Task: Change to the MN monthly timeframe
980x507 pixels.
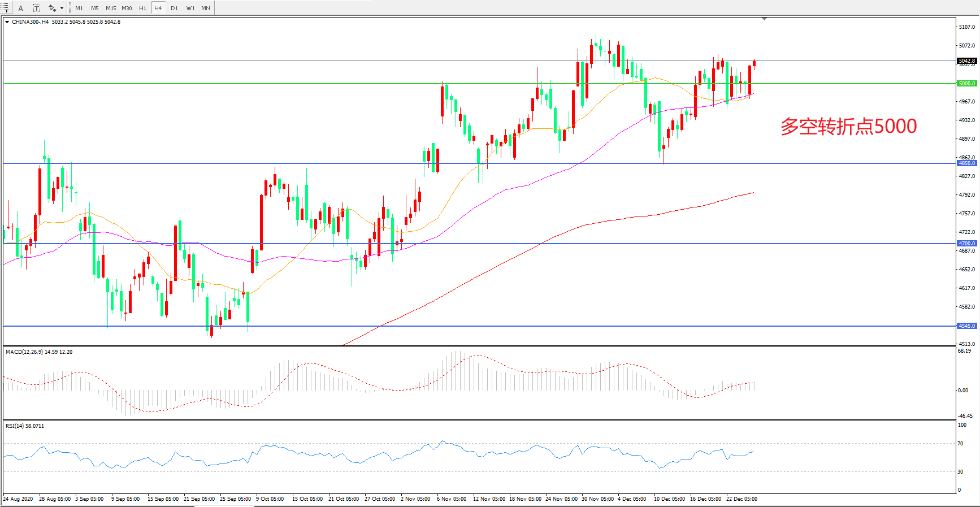Action: (x=206, y=8)
